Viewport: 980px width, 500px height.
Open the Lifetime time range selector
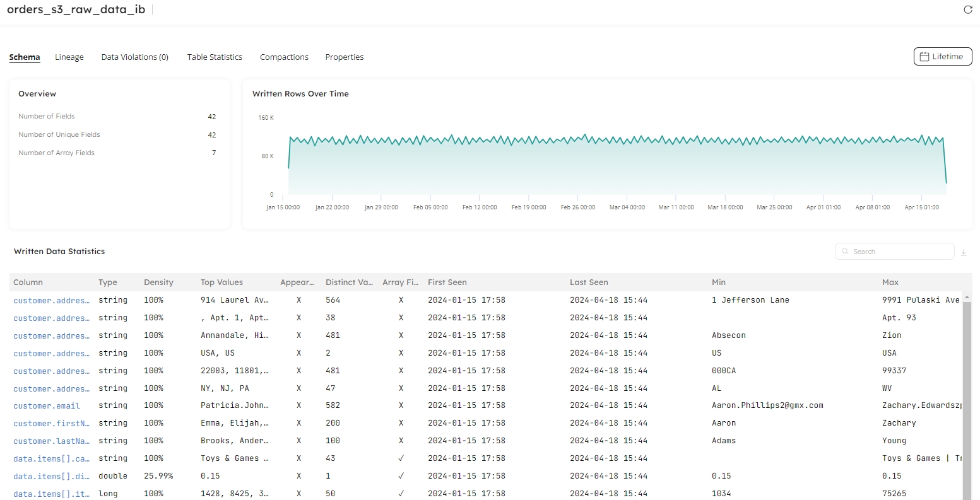click(x=942, y=57)
